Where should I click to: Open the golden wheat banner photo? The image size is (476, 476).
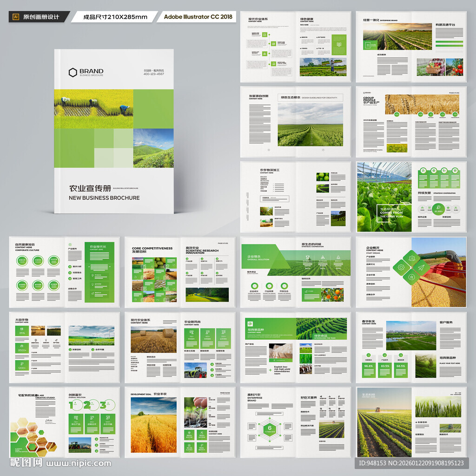click(422, 104)
